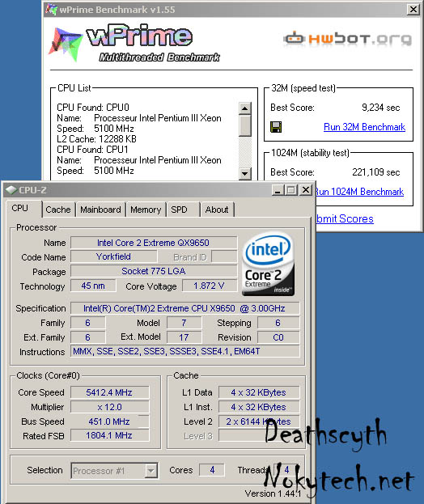Image resolution: width=424 pixels, height=504 pixels.
Task: Click the Revision value C0
Action: [278, 337]
